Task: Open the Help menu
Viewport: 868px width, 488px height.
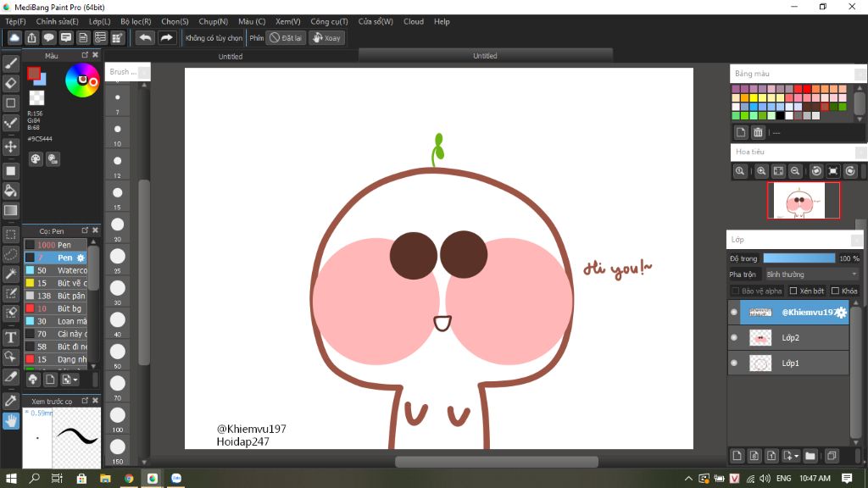Action: tap(442, 21)
